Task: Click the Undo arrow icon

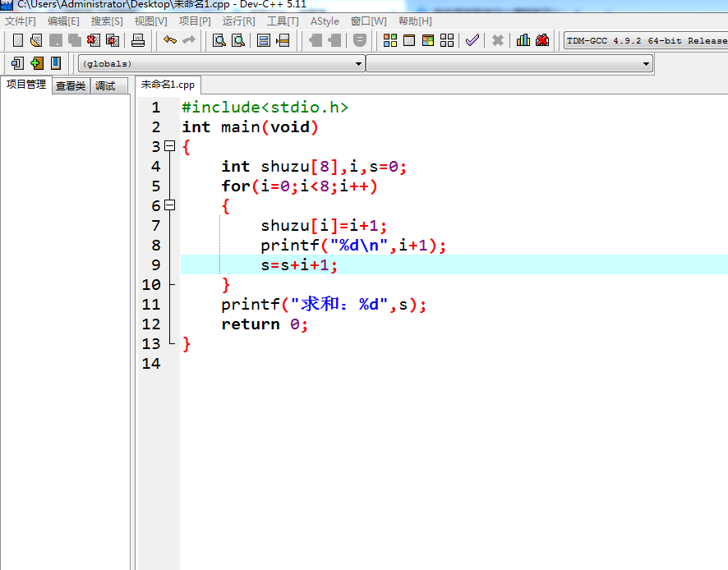Action: click(x=170, y=40)
